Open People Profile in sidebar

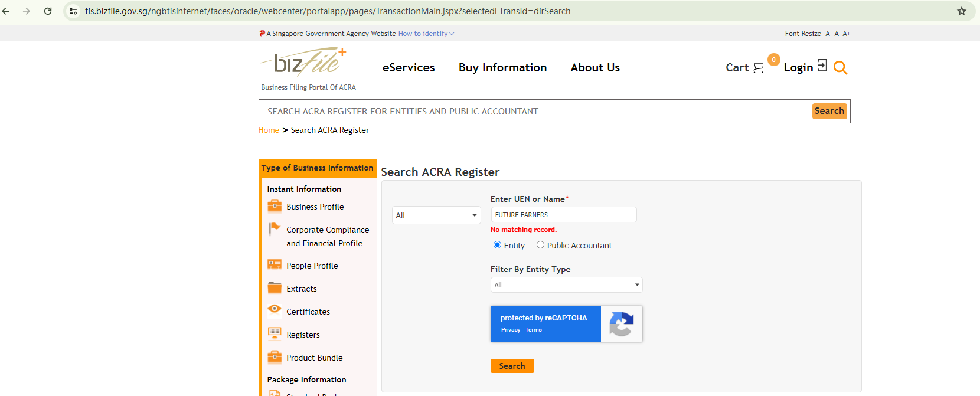click(312, 266)
